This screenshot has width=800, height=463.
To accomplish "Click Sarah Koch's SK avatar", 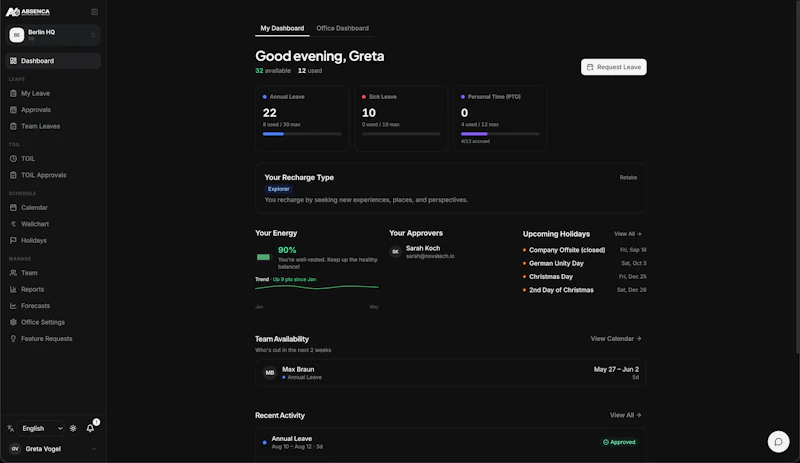I will (x=395, y=252).
